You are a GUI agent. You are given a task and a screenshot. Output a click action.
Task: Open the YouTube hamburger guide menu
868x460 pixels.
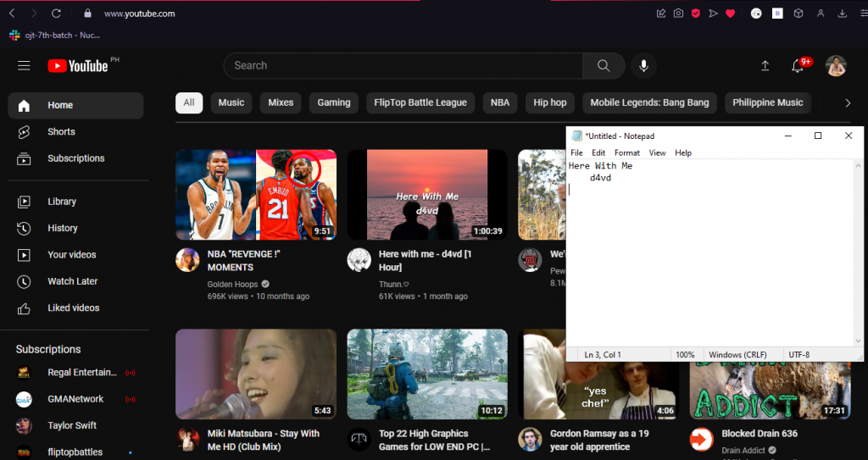pyautogui.click(x=24, y=66)
